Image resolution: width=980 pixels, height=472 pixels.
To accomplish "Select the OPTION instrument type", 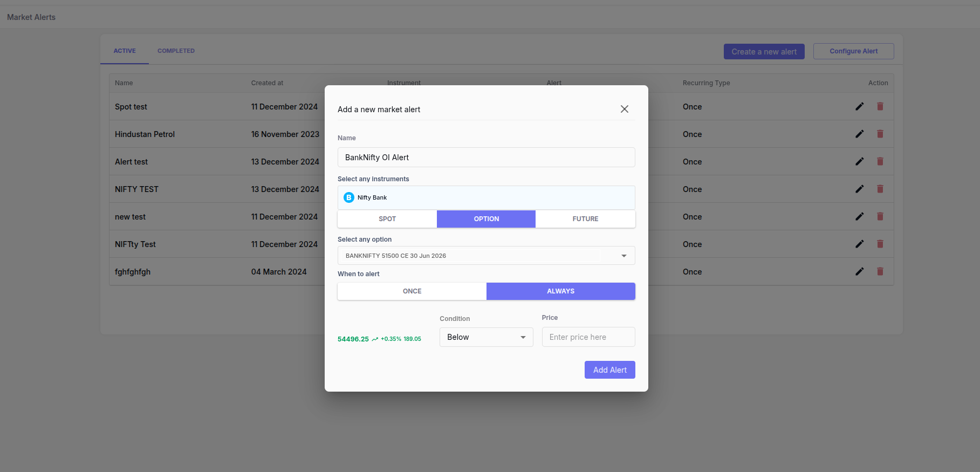I will [486, 219].
